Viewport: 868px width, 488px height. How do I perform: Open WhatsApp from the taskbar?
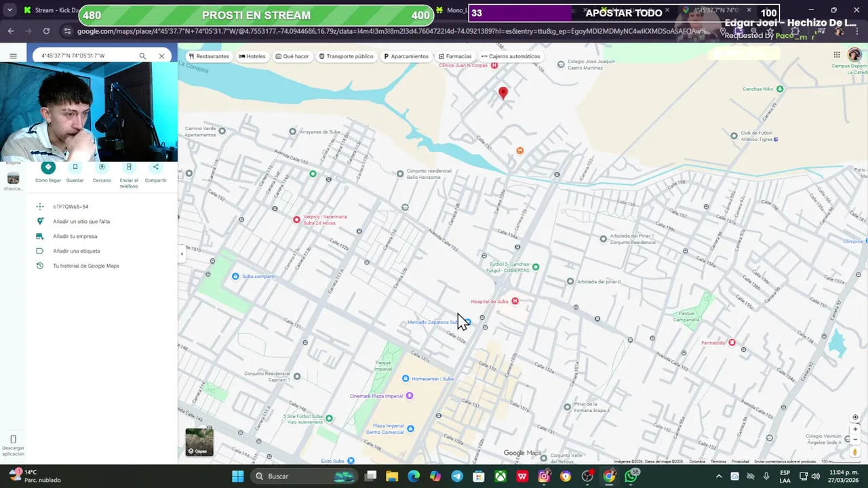click(631, 476)
